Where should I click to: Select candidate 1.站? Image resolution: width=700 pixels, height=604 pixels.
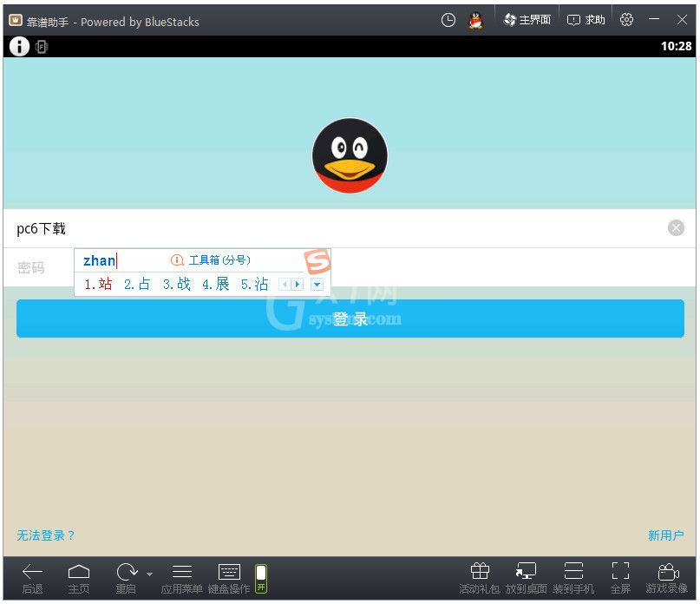(99, 284)
